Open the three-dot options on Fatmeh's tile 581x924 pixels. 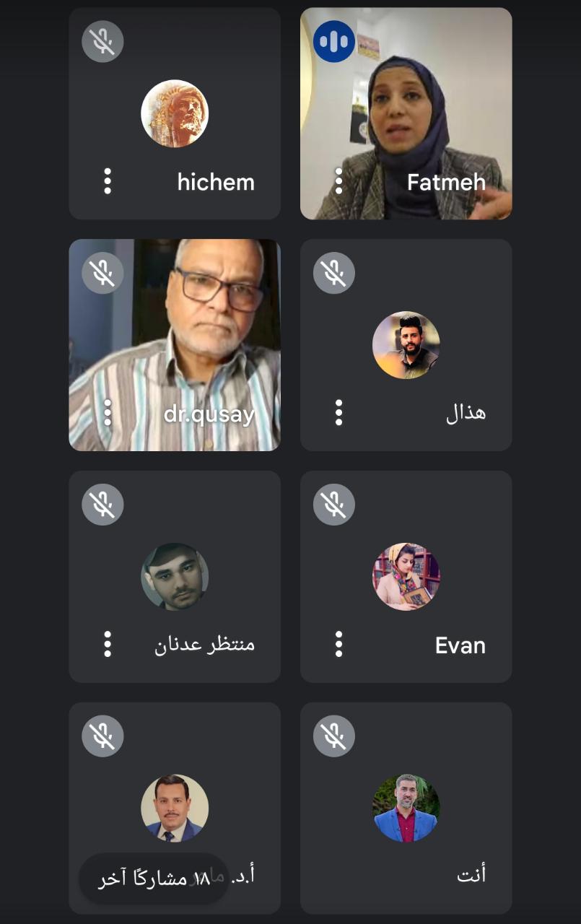338,181
